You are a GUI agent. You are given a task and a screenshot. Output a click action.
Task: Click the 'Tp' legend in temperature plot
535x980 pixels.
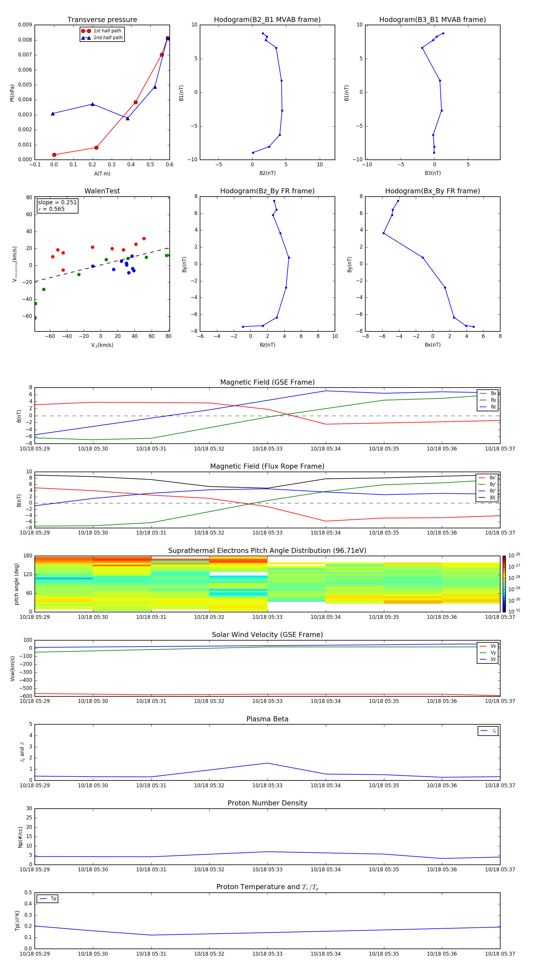coord(48,899)
